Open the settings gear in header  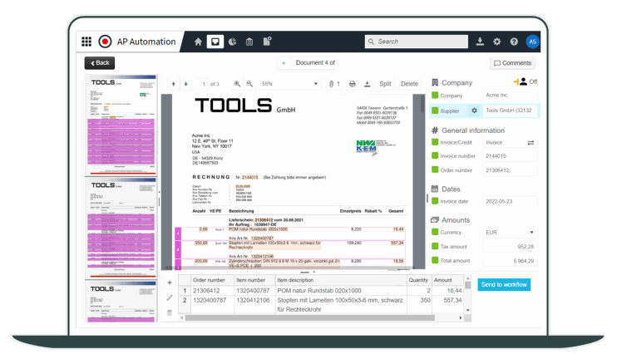click(x=497, y=42)
